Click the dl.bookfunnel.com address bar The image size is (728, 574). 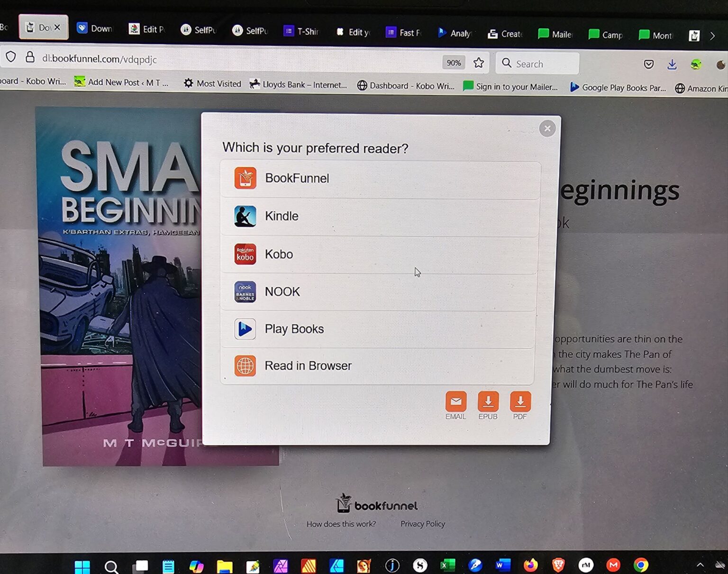point(100,59)
